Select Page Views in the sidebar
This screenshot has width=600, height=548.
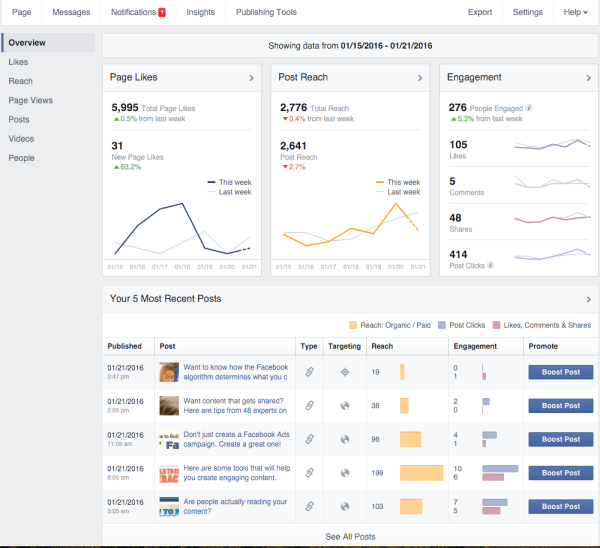[x=31, y=100]
